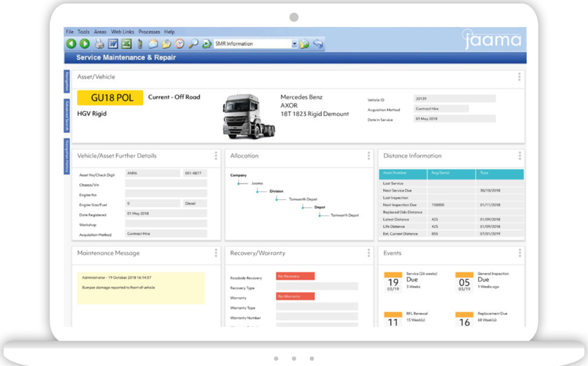This screenshot has height=366, width=588.
Task: Click the mobile phone toolbar icon
Action: [x=140, y=44]
